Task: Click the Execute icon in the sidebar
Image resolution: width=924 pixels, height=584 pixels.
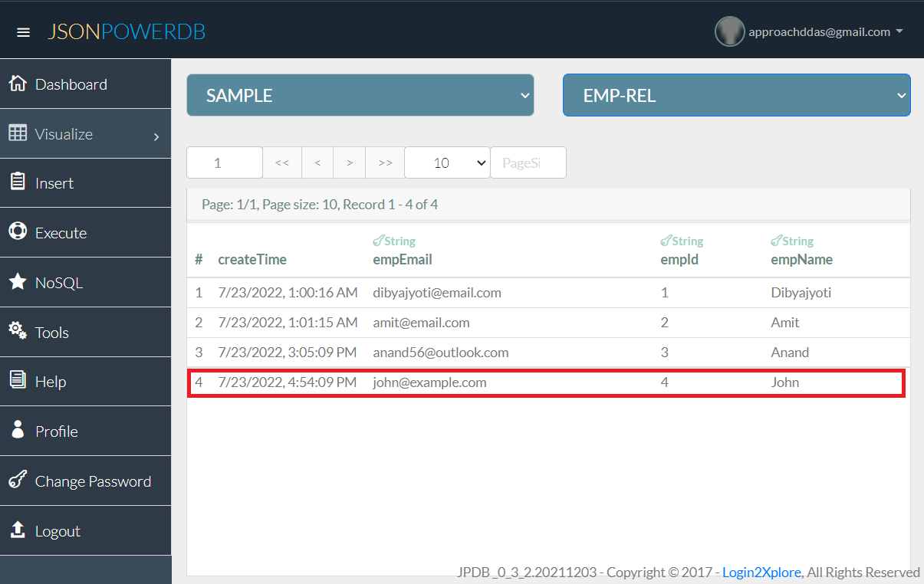Action: coord(18,231)
